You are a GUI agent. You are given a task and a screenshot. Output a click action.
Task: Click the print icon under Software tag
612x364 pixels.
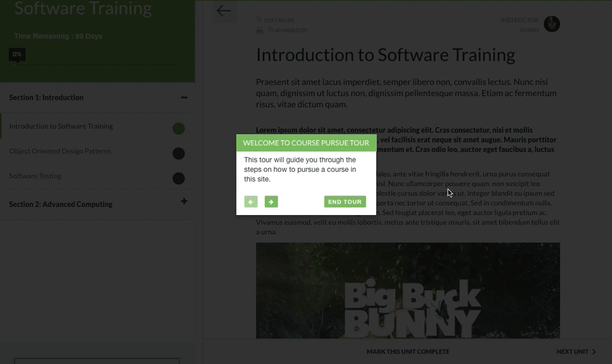[x=259, y=30]
